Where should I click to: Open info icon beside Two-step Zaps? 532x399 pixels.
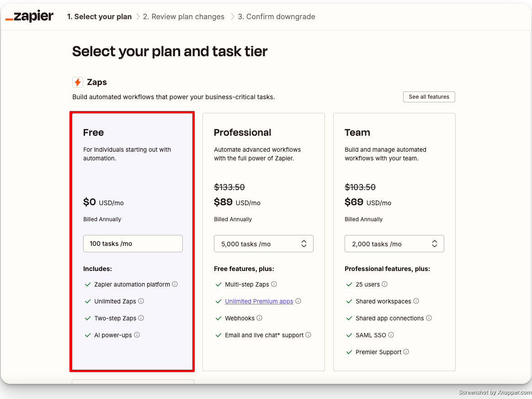[x=141, y=318]
